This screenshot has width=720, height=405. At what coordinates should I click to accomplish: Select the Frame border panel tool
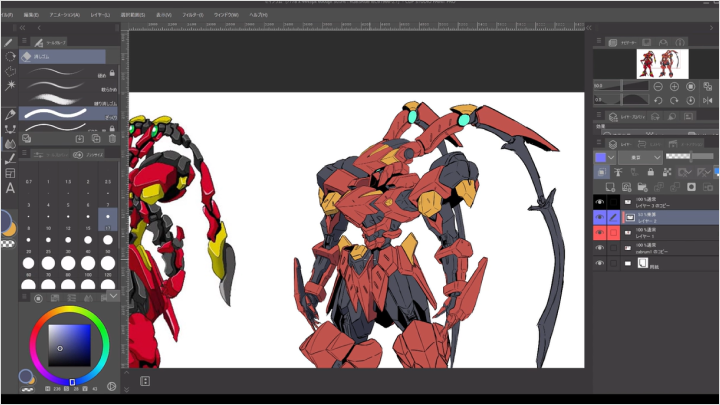(x=10, y=173)
